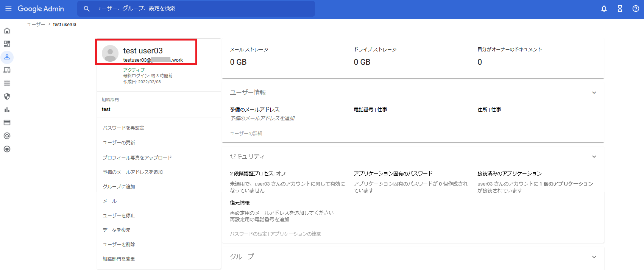Select ユーザーを停止 action
Viewport: 644px width, 270px height.
119,216
